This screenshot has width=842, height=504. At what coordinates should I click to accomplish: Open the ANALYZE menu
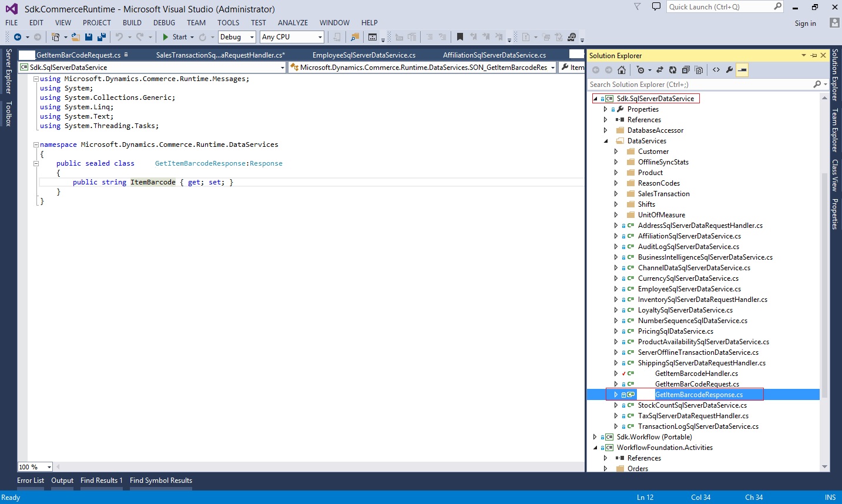point(293,23)
